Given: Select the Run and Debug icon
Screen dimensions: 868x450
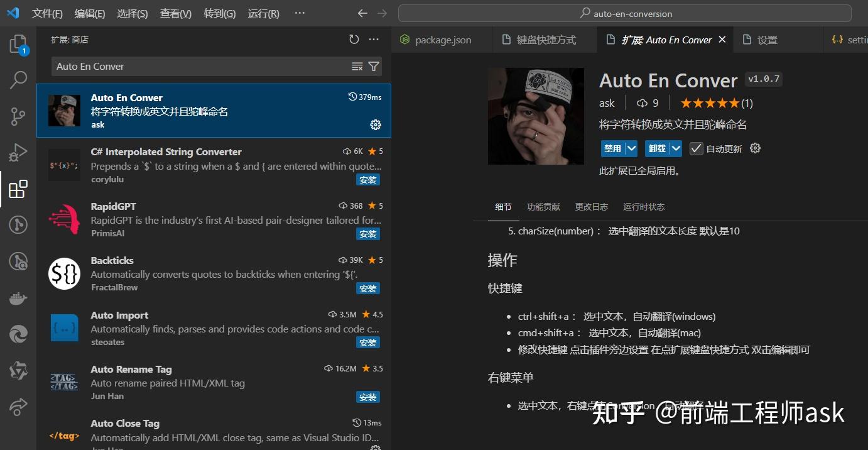Looking at the screenshot, I should (x=18, y=151).
